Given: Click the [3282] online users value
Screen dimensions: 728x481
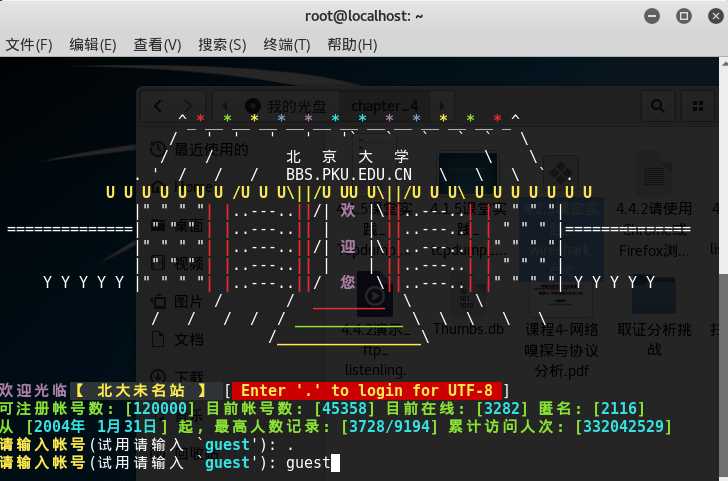Looking at the screenshot, I should click(x=502, y=409).
